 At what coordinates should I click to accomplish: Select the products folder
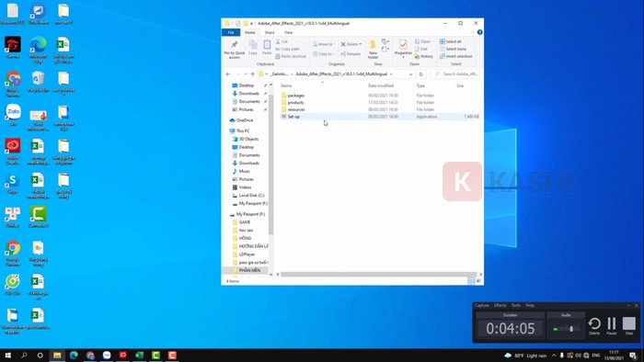(295, 103)
